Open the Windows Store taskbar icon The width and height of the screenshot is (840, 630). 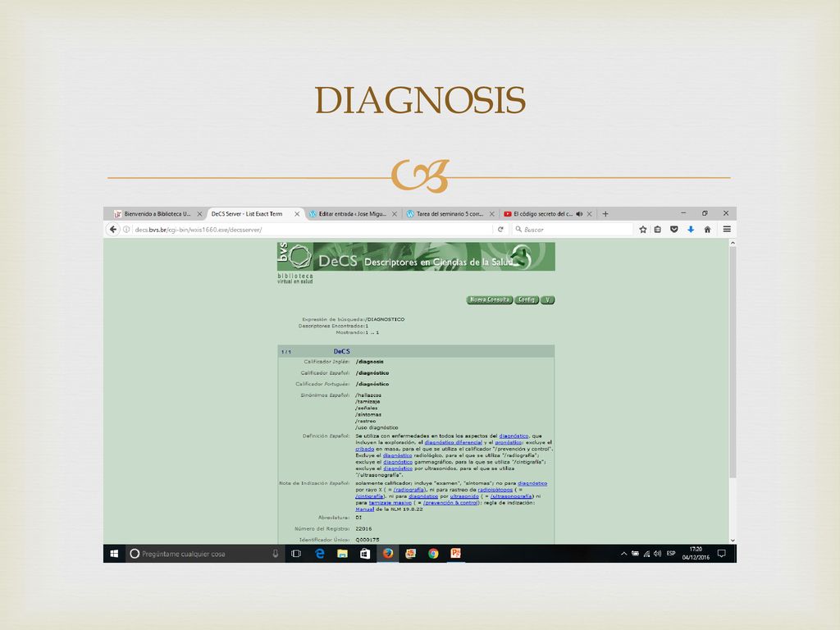tap(365, 554)
